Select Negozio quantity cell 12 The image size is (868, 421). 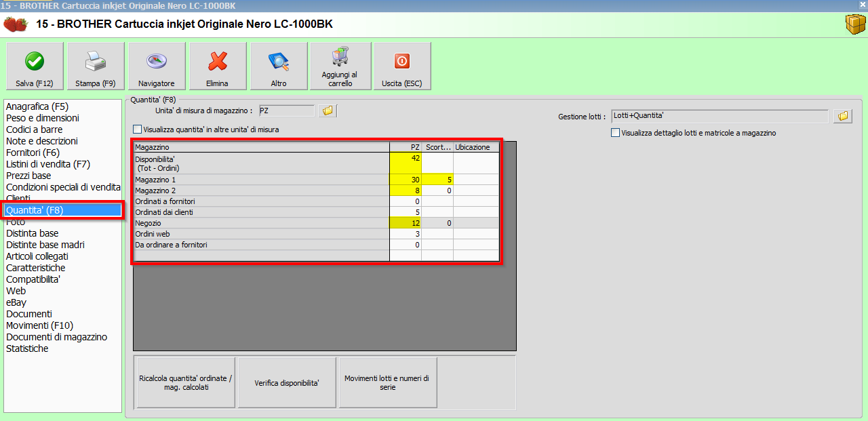click(x=406, y=223)
